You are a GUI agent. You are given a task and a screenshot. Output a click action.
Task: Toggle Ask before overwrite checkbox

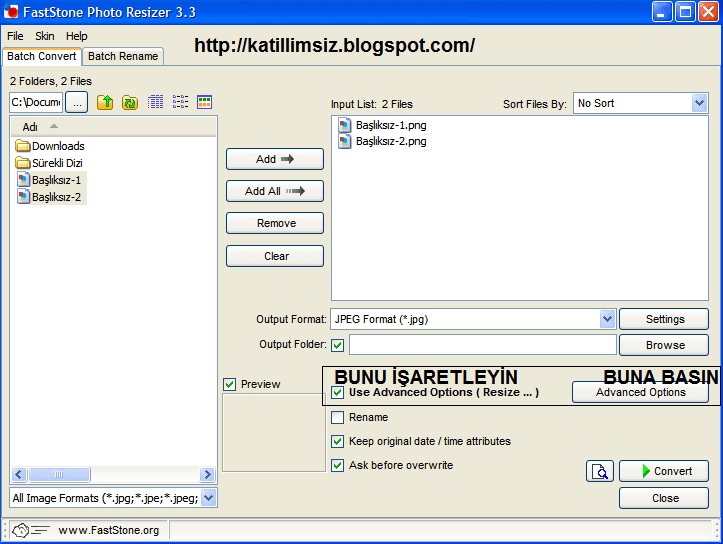338,465
